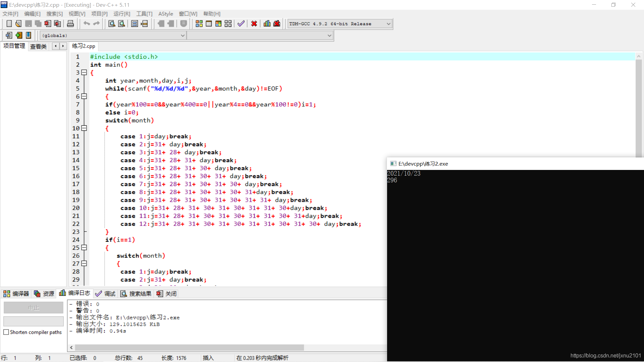This screenshot has height=362, width=644.
Task: Collapse the switch block fold at line 10
Action: (84, 128)
